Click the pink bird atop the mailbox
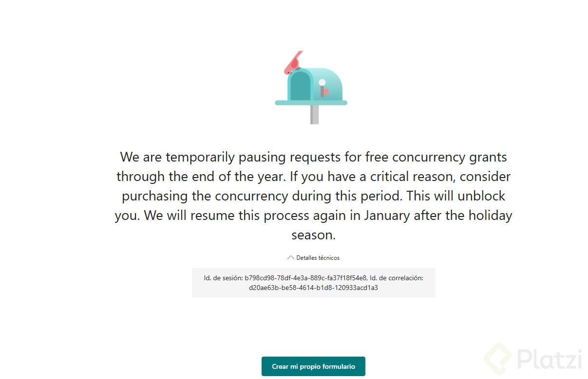The height and width of the screenshot is (379, 588). (x=293, y=63)
